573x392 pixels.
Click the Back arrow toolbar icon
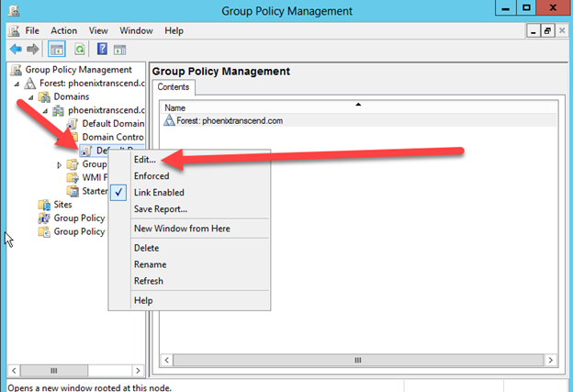tap(14, 49)
